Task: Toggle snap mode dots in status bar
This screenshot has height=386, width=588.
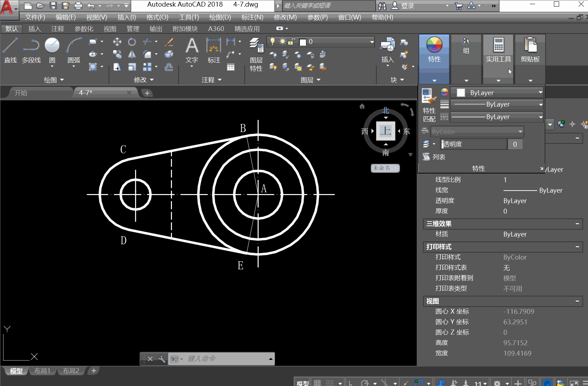Action: click(330, 383)
